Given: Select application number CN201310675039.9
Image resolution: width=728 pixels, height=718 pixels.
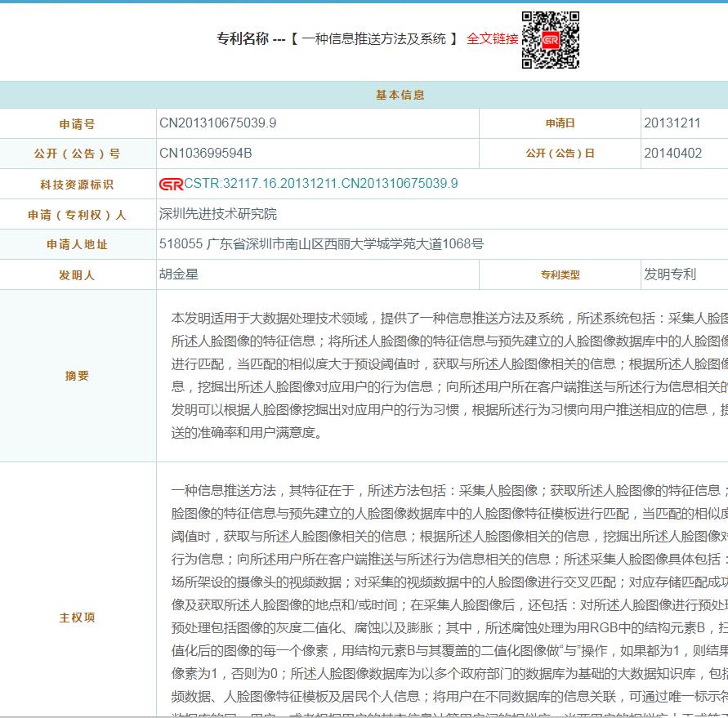Looking at the screenshot, I should point(217,123).
